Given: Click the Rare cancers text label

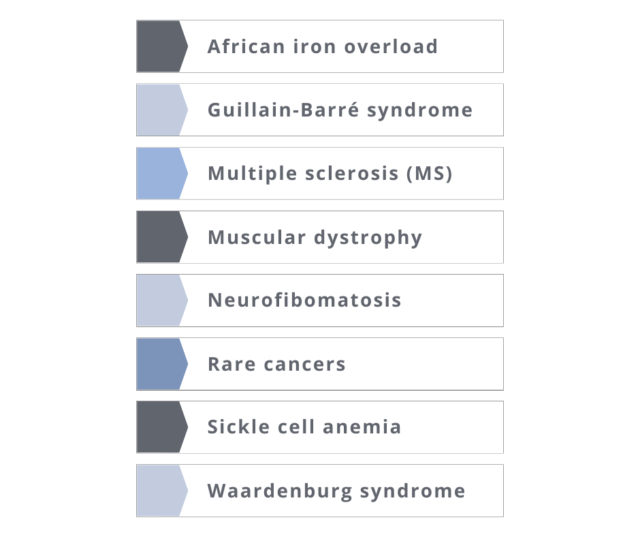Looking at the screenshot, I should tap(276, 364).
